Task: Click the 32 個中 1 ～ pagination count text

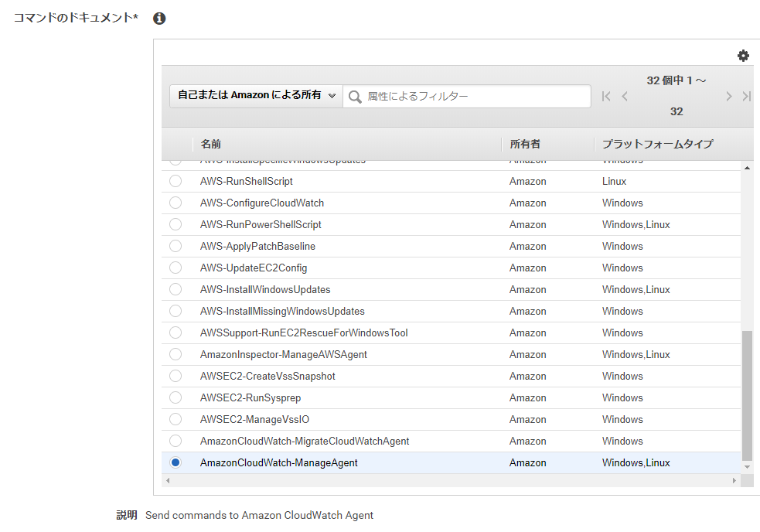Action: [x=677, y=80]
